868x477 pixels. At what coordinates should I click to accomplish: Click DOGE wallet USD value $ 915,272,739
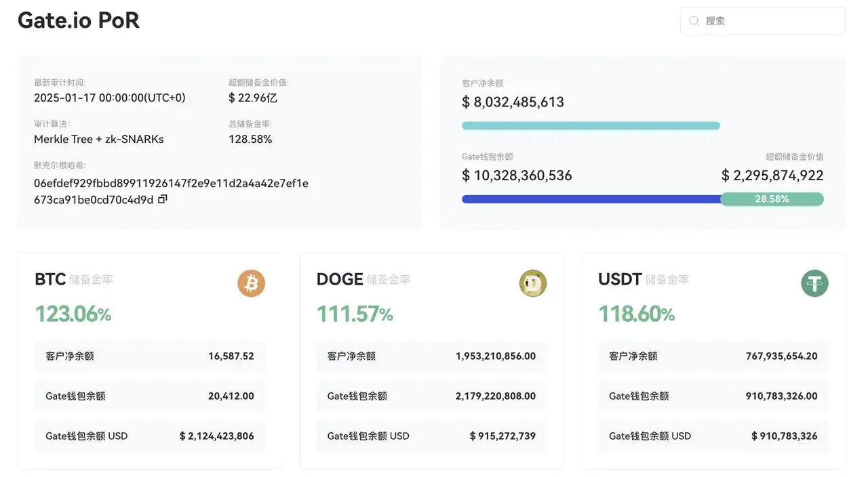click(502, 436)
